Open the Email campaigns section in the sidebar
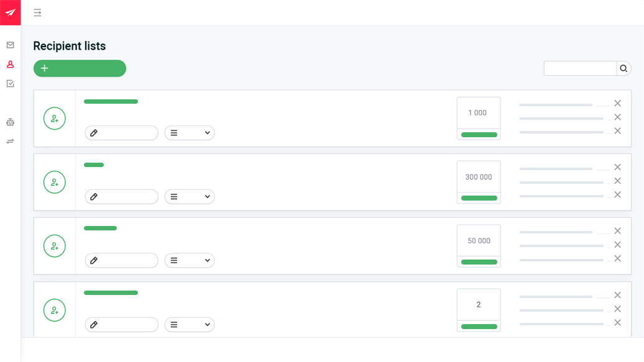 pos(10,45)
